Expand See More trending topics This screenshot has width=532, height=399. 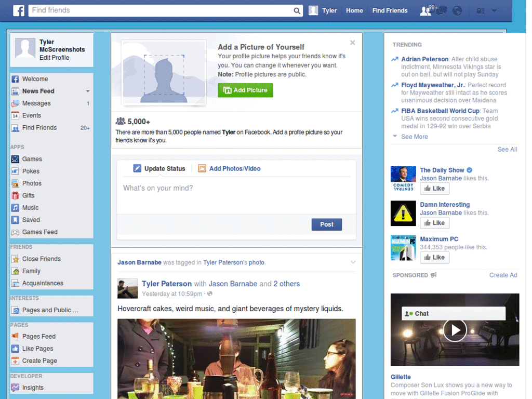414,137
